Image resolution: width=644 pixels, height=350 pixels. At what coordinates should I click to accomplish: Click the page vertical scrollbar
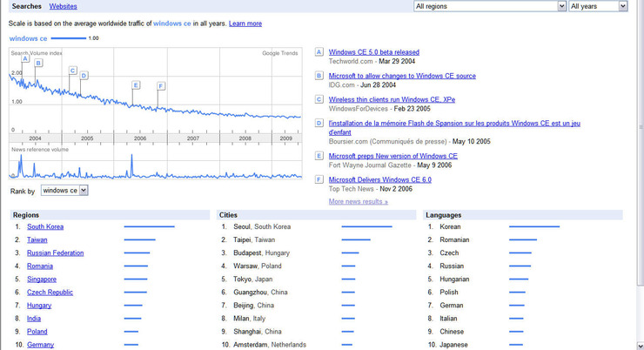(x=641, y=144)
